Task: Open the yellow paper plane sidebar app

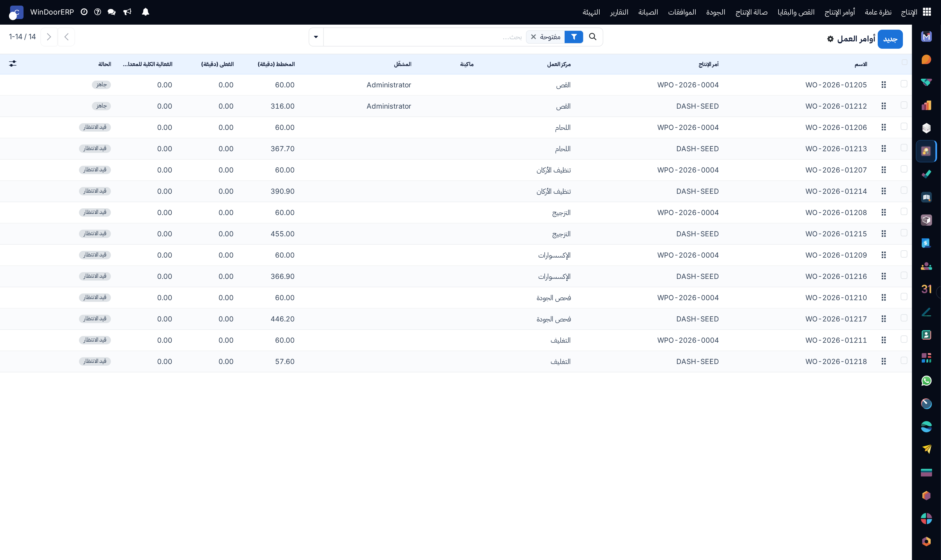Action: coord(926,449)
